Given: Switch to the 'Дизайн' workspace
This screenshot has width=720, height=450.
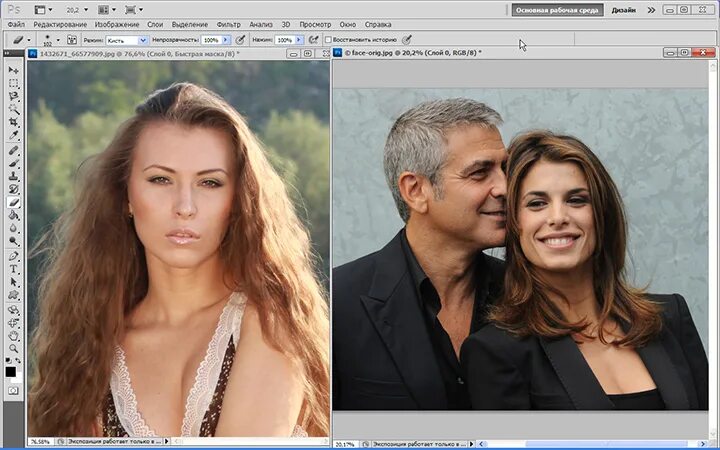Looking at the screenshot, I should (x=624, y=10).
